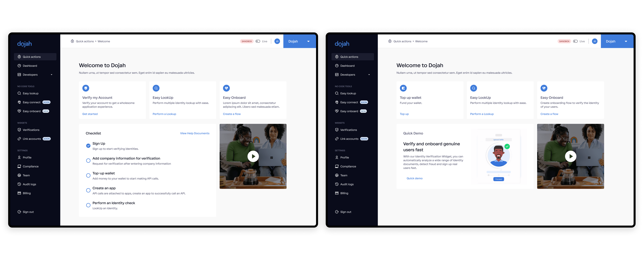Play the video in right window
Viewport: 644px width, 260px height.
pyautogui.click(x=571, y=156)
